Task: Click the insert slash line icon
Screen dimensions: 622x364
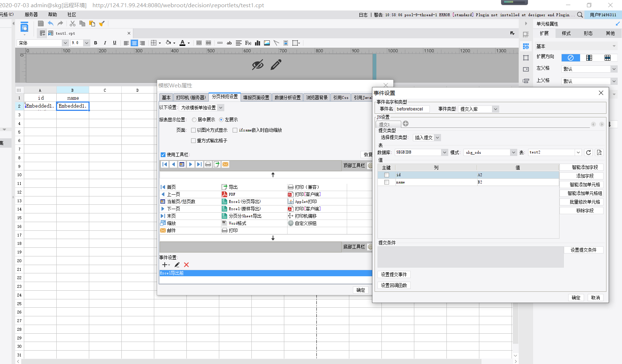Action: tap(276, 43)
